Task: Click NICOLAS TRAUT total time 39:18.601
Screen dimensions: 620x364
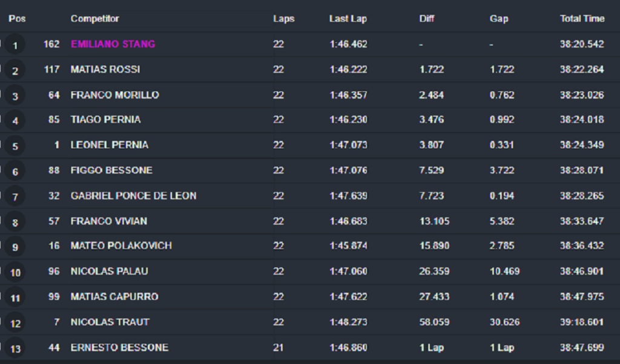Action: (x=582, y=322)
